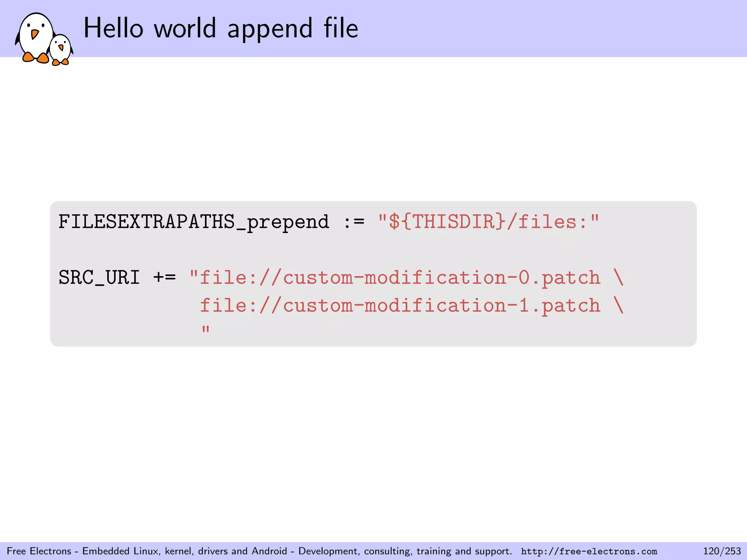Click the word 'append' in the title

pyautogui.click(x=270, y=29)
